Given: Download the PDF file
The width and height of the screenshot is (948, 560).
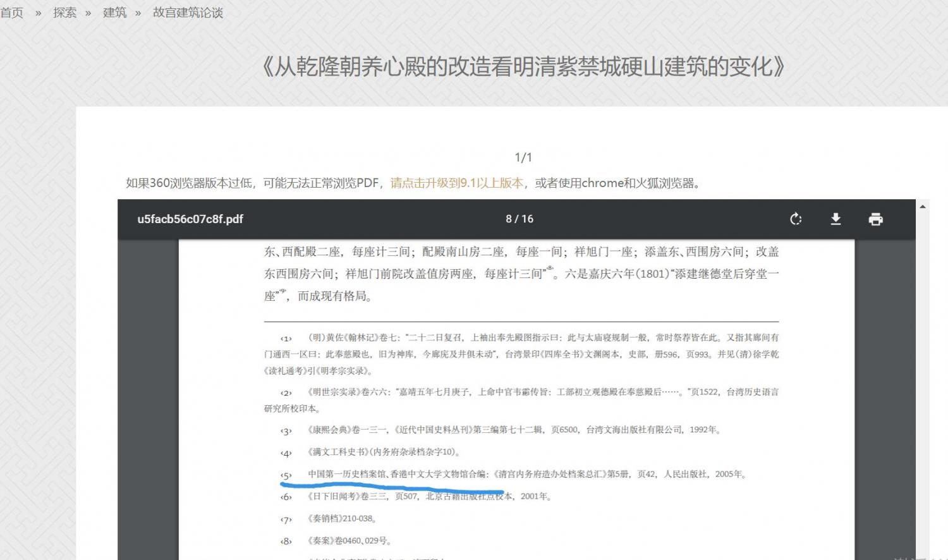Looking at the screenshot, I should (836, 219).
